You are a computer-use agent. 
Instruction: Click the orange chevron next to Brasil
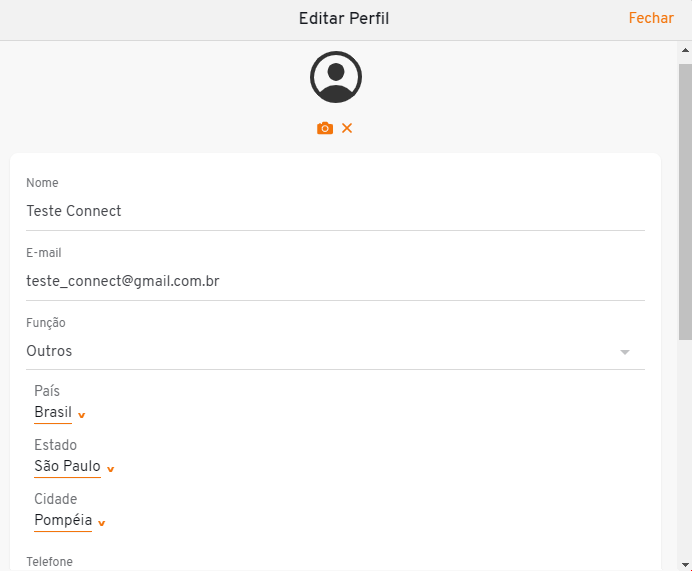click(82, 415)
